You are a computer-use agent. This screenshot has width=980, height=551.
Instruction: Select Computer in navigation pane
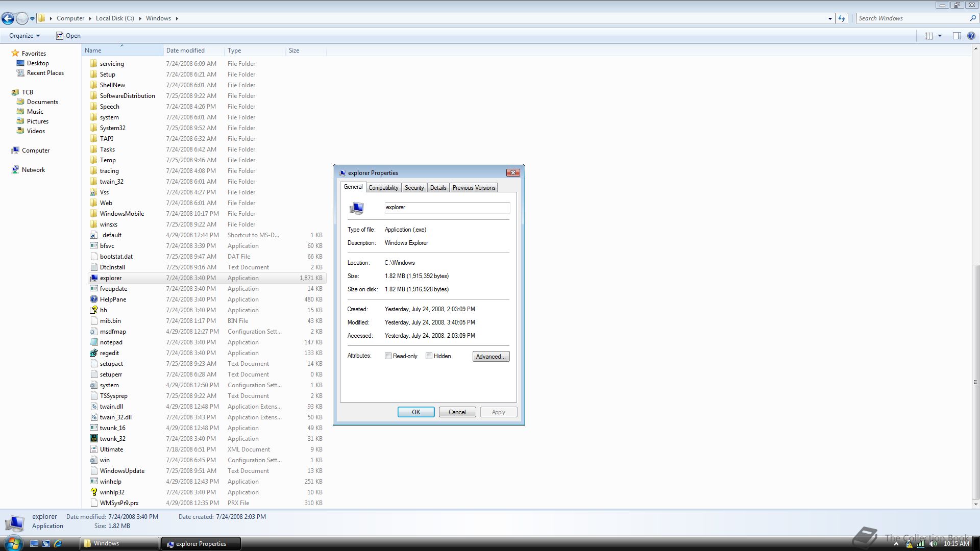click(36, 151)
